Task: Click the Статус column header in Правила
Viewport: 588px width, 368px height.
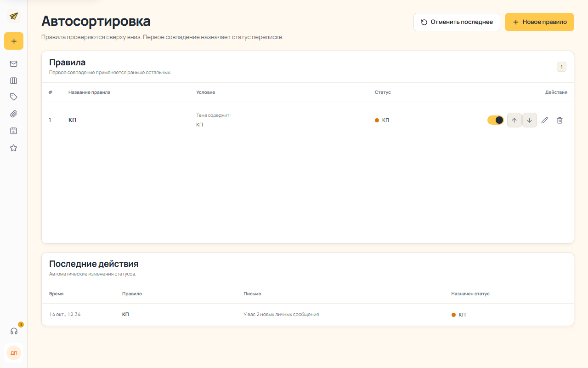Action: click(x=383, y=92)
